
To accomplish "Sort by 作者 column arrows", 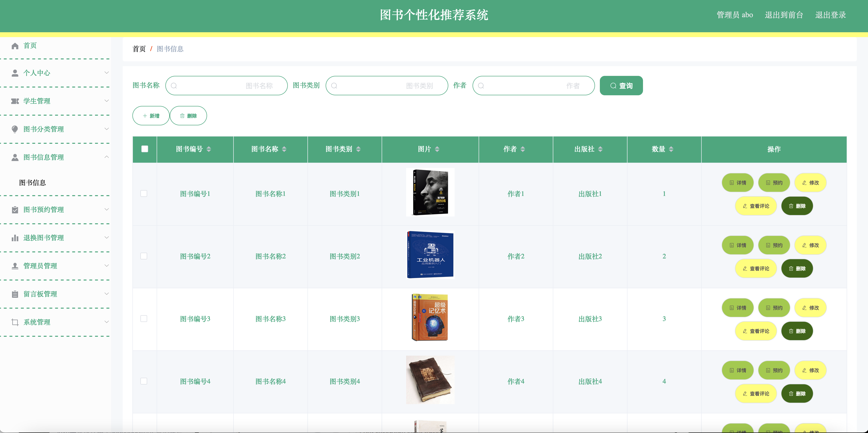I will pos(523,149).
